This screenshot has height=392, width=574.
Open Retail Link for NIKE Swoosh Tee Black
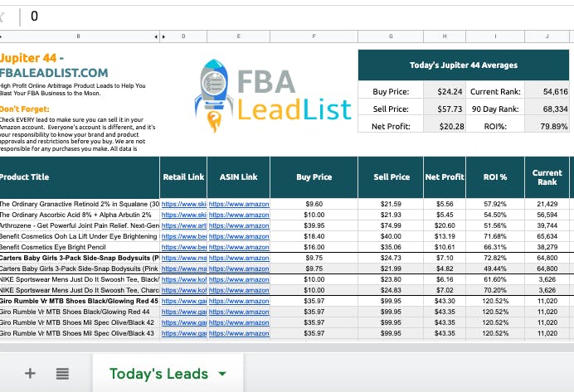(183, 279)
